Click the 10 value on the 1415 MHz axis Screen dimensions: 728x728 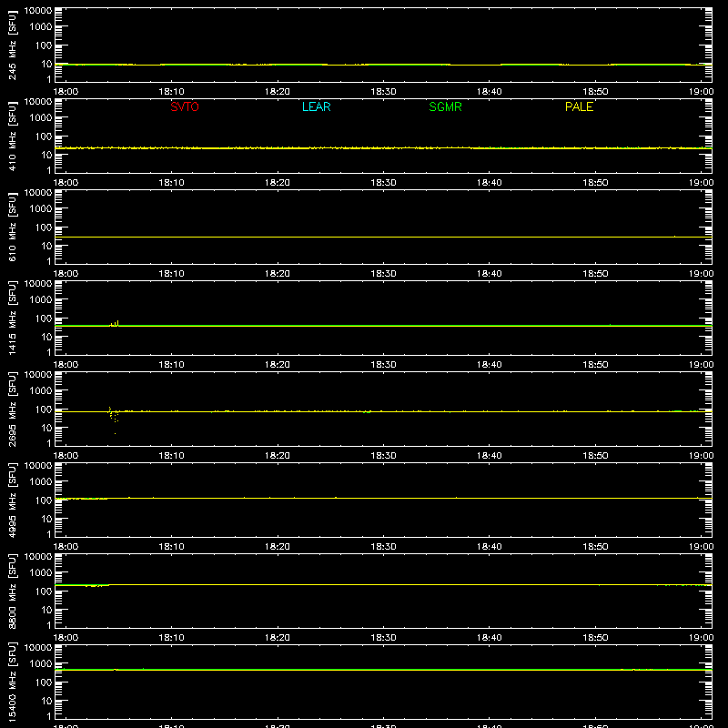(46, 337)
